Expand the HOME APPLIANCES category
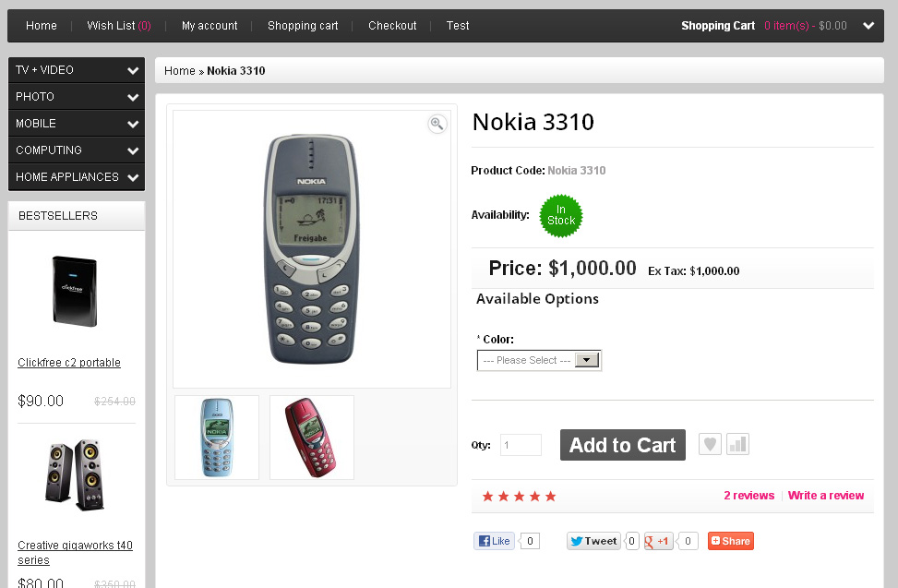 pyautogui.click(x=134, y=177)
